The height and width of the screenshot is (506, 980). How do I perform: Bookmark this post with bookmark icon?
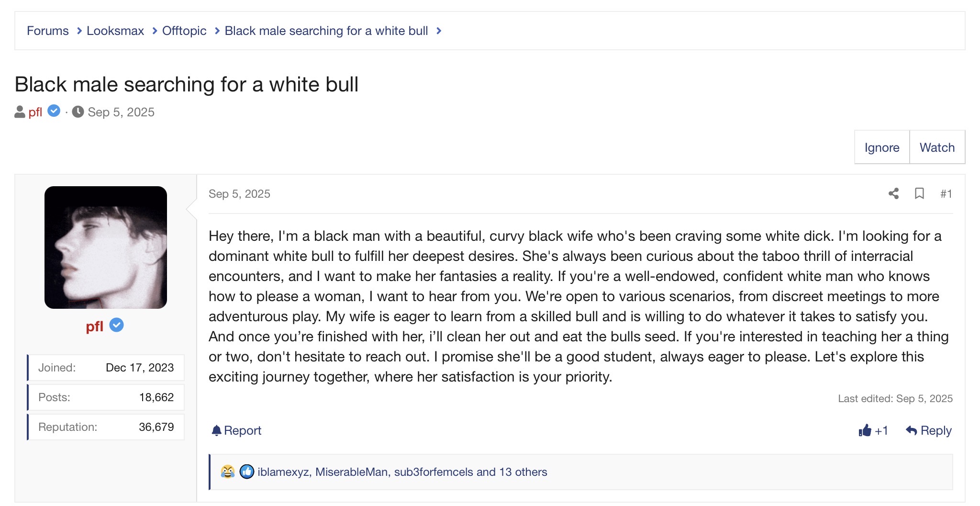(919, 193)
